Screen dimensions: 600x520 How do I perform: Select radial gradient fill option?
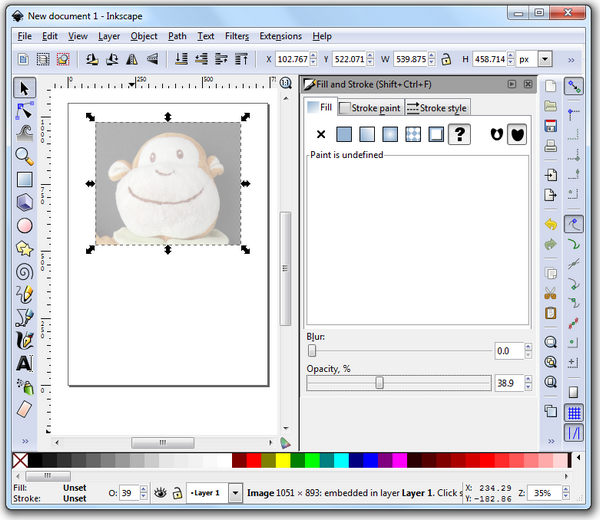pos(390,134)
